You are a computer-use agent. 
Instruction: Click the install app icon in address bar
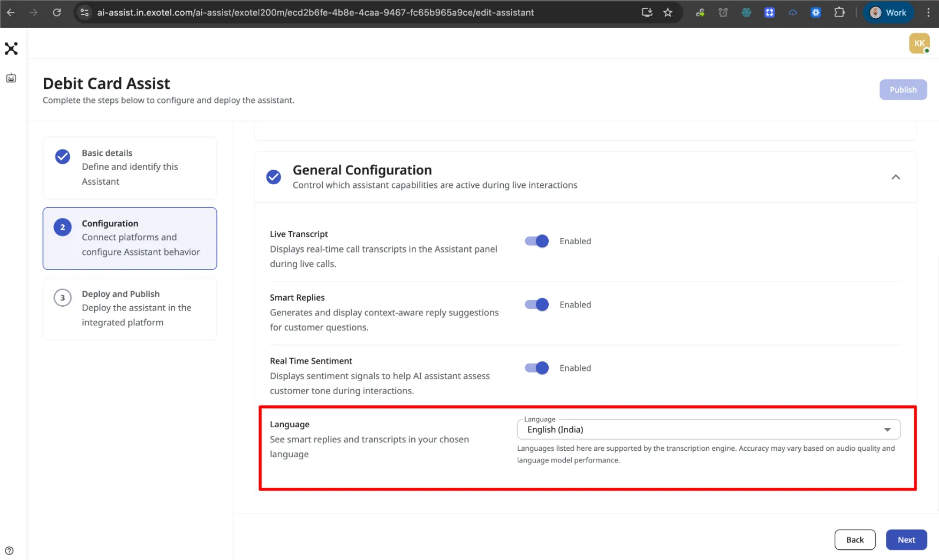[647, 12]
